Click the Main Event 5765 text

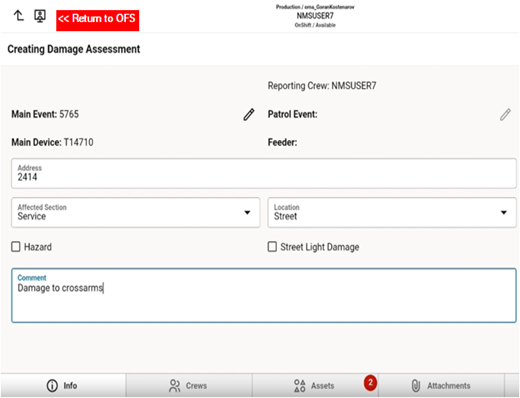pos(45,114)
